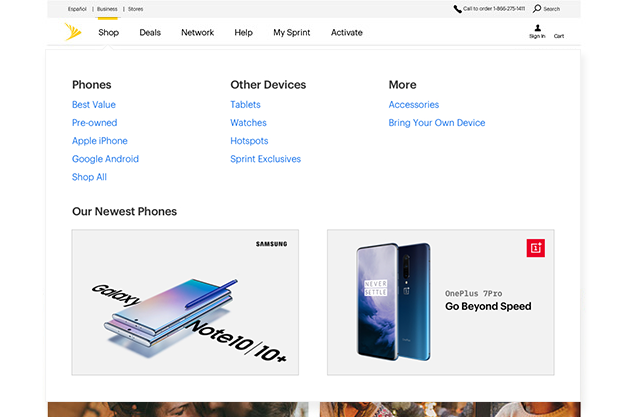Image resolution: width=625 pixels, height=417 pixels.
Task: Open the search magnifier icon
Action: pyautogui.click(x=537, y=8)
